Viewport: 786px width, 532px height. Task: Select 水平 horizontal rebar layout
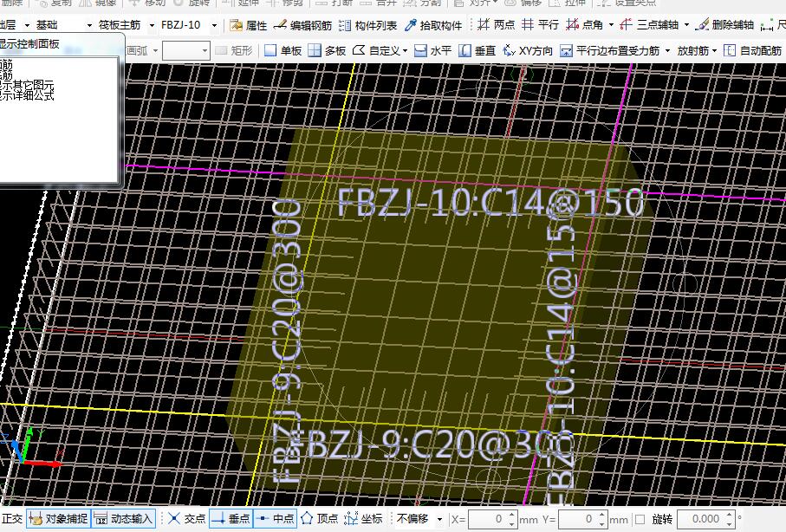point(433,50)
